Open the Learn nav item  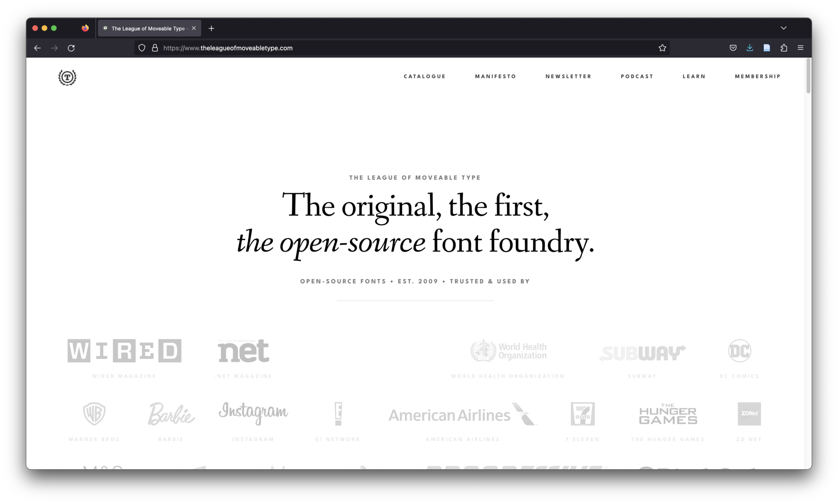click(x=694, y=76)
